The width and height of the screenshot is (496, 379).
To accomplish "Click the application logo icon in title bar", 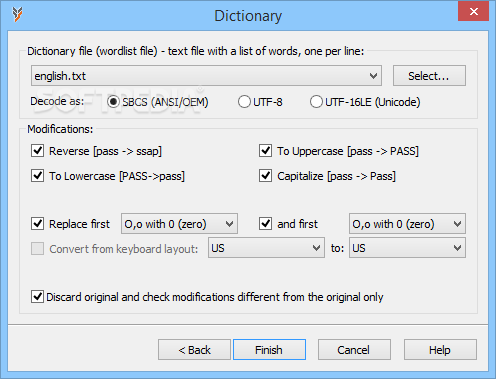I will click(17, 15).
